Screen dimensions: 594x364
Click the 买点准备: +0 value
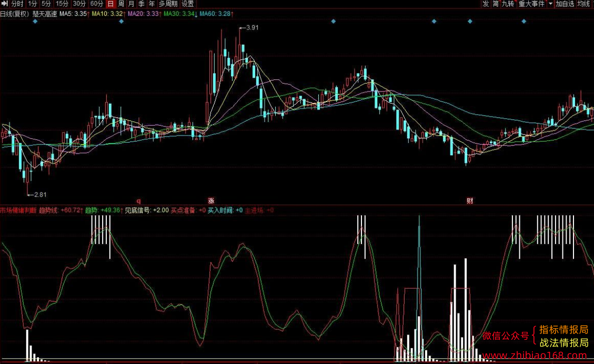click(189, 210)
